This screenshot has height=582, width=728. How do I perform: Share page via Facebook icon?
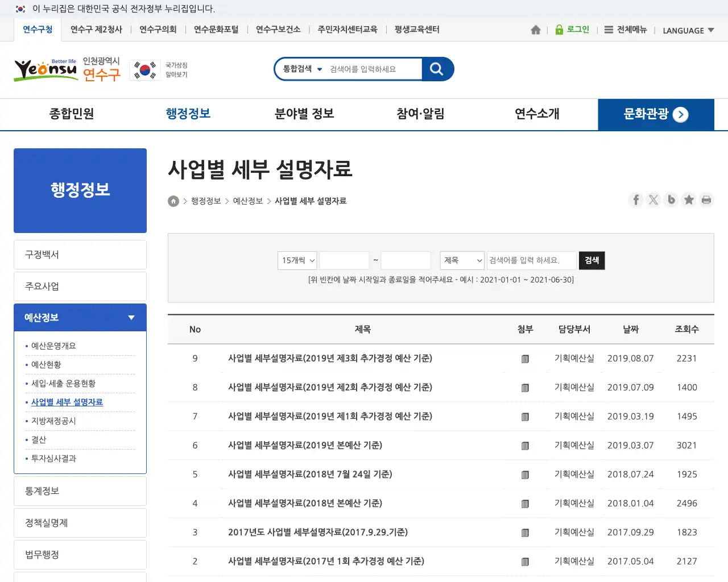click(x=636, y=200)
